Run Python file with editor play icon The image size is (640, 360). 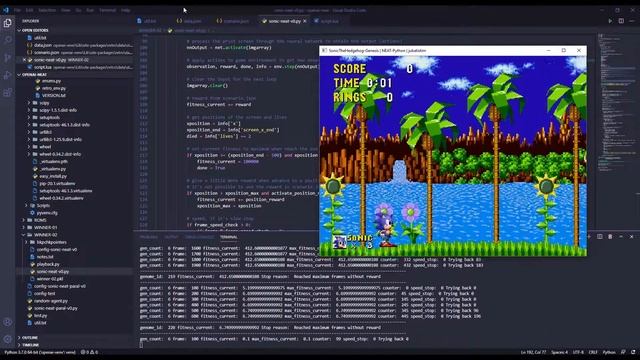610,21
